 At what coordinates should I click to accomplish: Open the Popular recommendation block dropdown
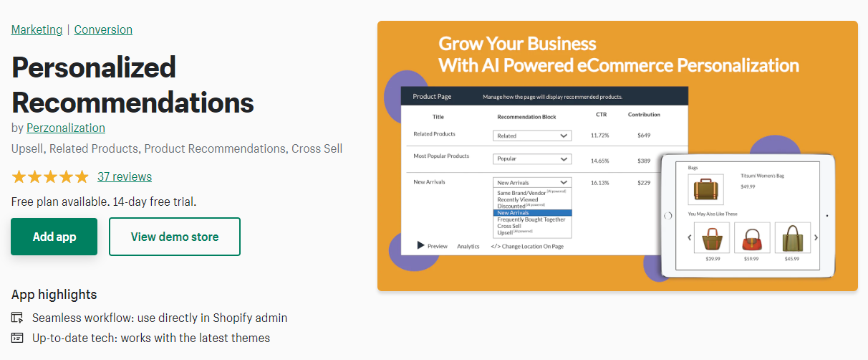coord(532,159)
